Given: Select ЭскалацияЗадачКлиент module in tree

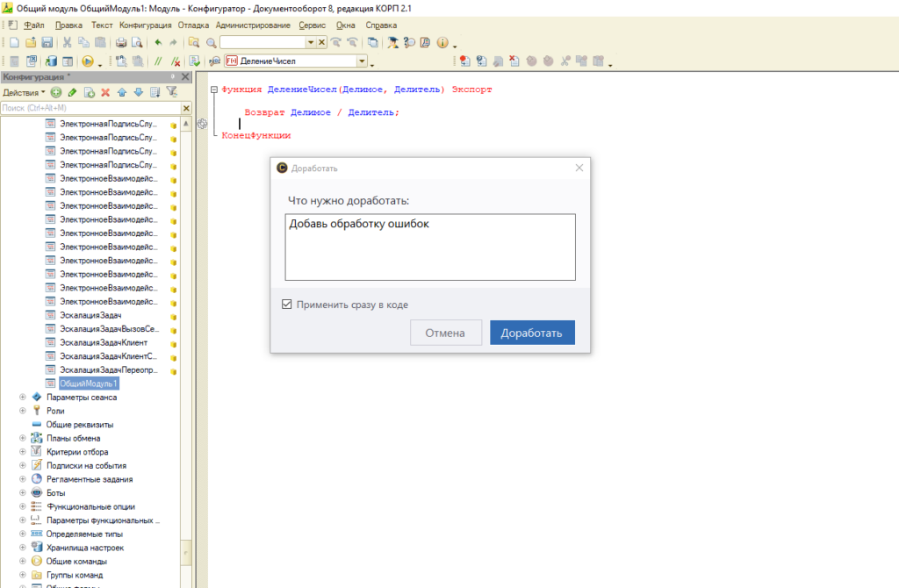Looking at the screenshot, I should pyautogui.click(x=104, y=343).
